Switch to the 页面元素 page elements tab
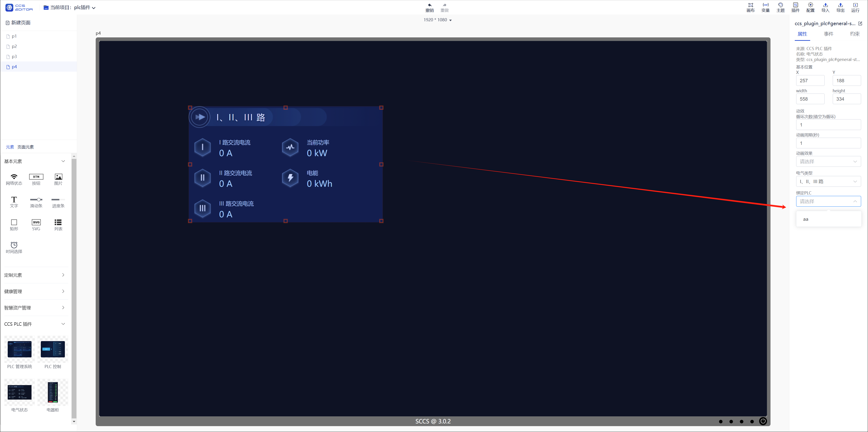868x432 pixels. click(x=26, y=147)
